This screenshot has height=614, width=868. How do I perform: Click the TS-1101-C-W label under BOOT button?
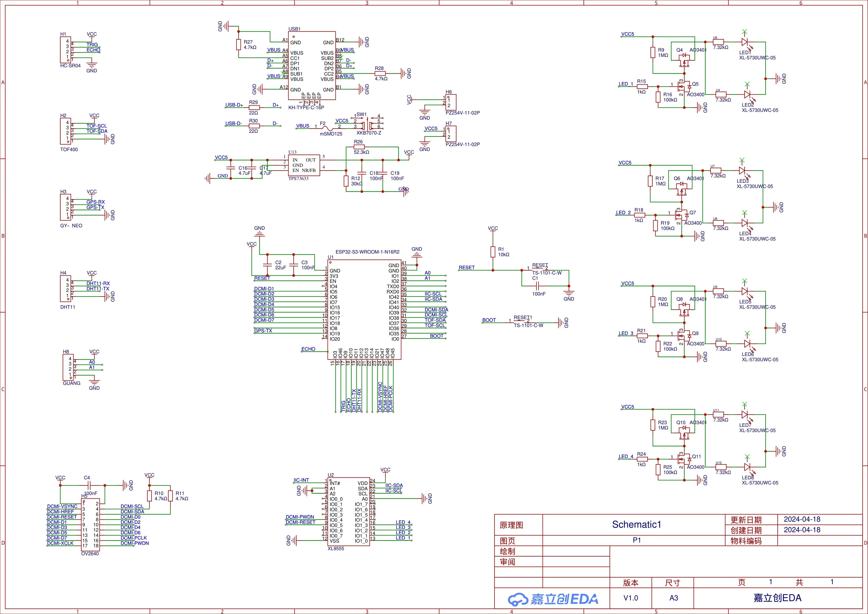528,325
